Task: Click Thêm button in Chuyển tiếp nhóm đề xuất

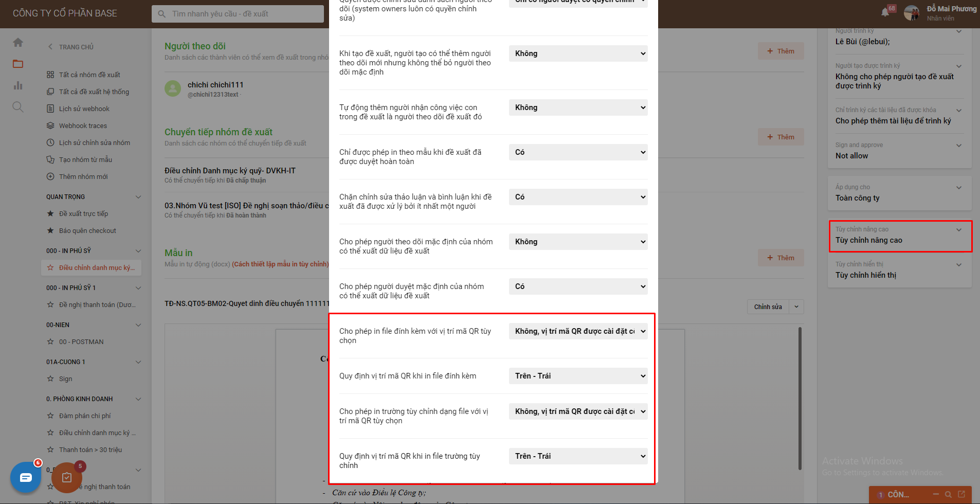Action: coord(781,137)
